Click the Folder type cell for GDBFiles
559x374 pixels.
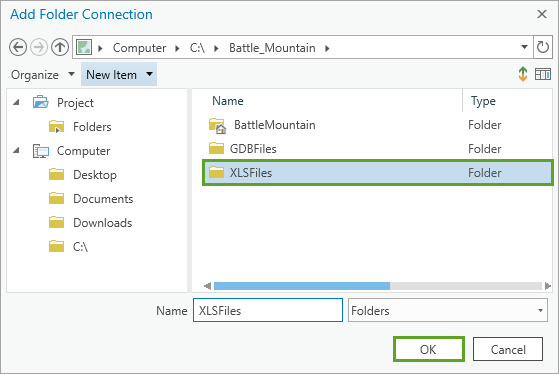(484, 149)
